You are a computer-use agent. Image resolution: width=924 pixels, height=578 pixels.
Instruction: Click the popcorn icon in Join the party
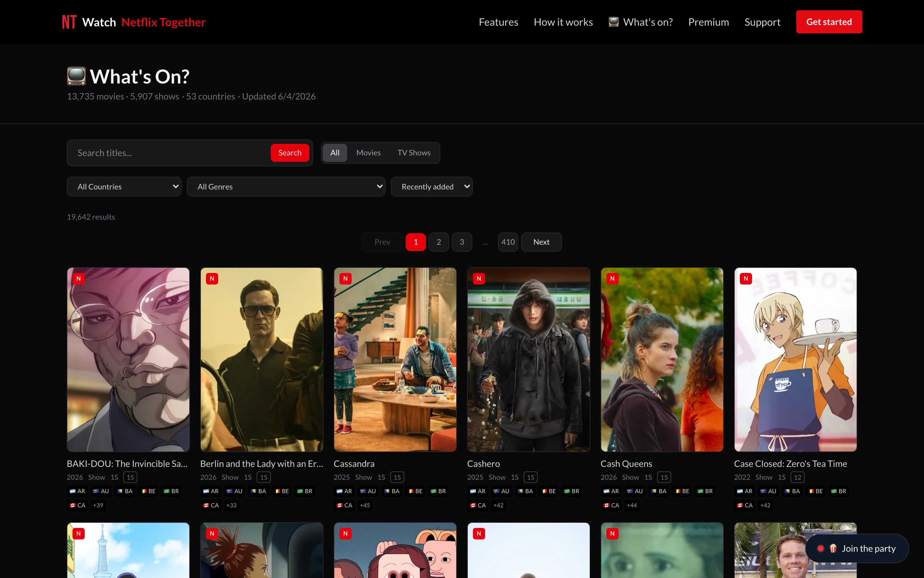pyautogui.click(x=833, y=548)
